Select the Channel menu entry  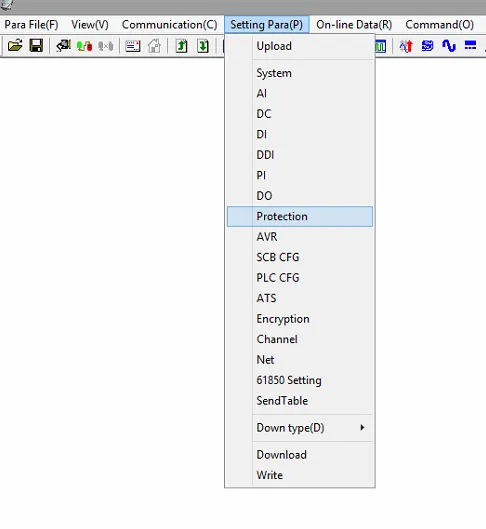[x=300, y=339]
